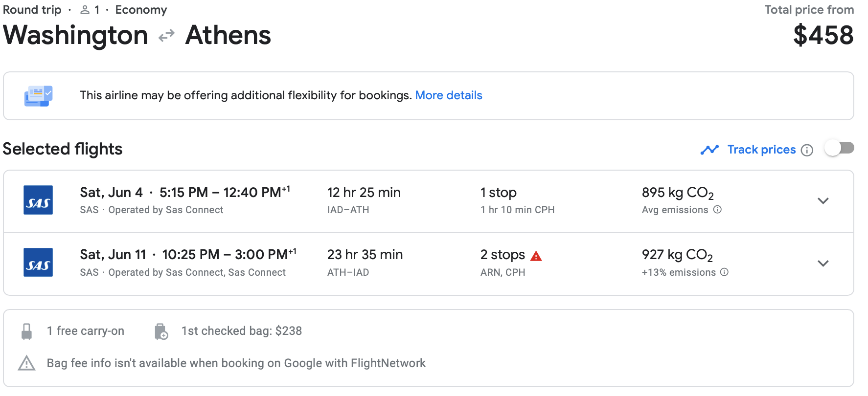
Task: Click the $458 total price
Action: 823,36
